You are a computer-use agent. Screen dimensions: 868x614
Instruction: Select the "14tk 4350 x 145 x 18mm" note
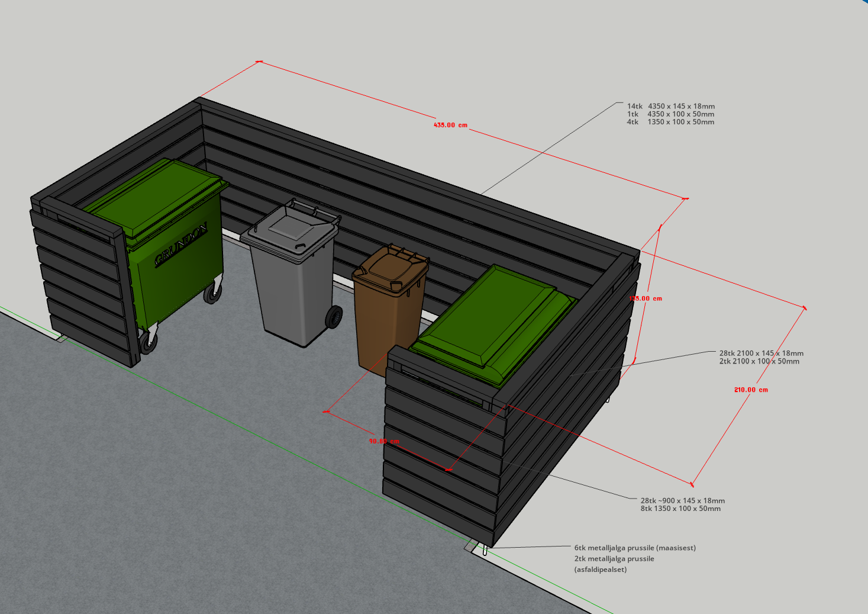671,107
